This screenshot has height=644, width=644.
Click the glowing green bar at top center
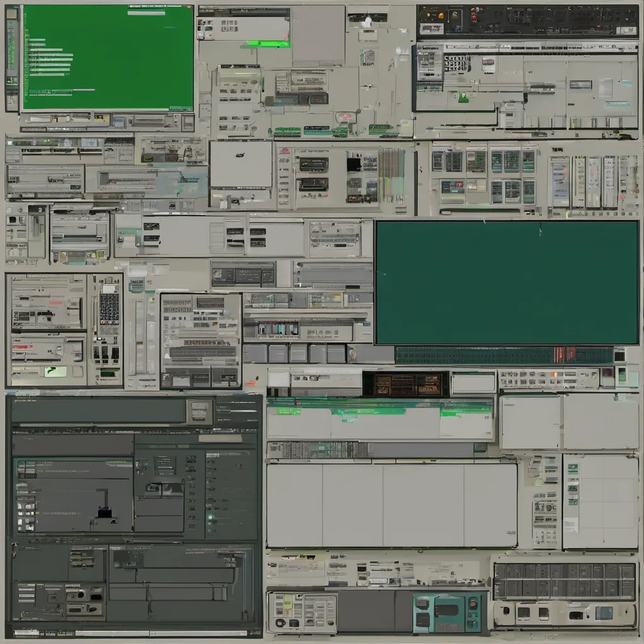(x=268, y=44)
